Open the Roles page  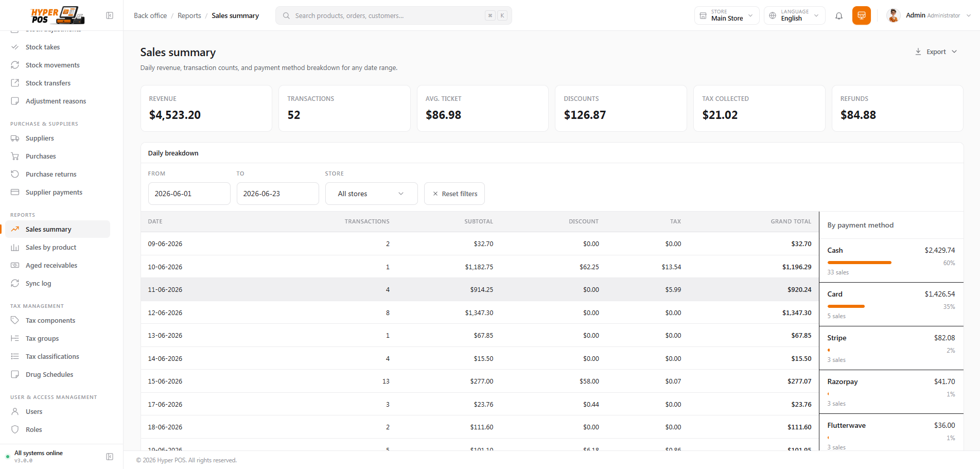(58, 429)
